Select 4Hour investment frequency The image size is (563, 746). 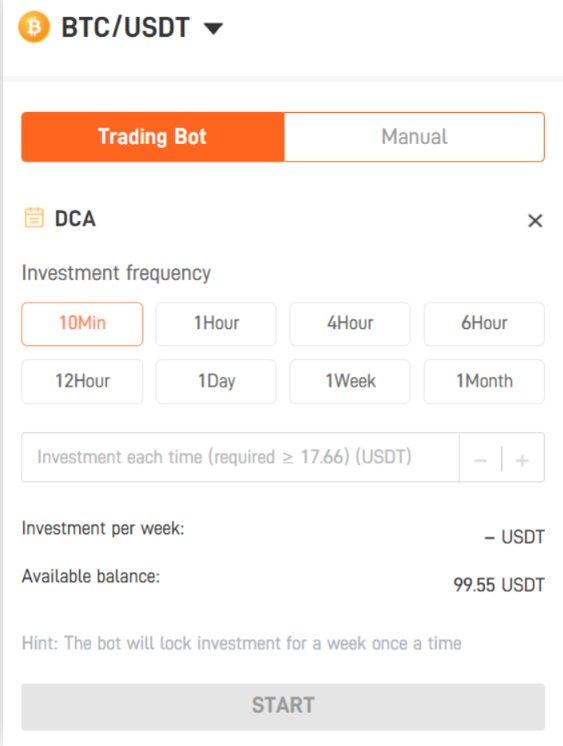pos(350,324)
